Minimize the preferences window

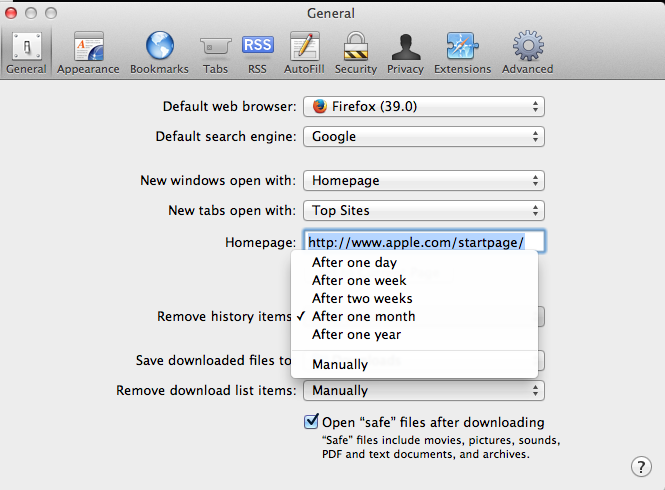pos(31,13)
